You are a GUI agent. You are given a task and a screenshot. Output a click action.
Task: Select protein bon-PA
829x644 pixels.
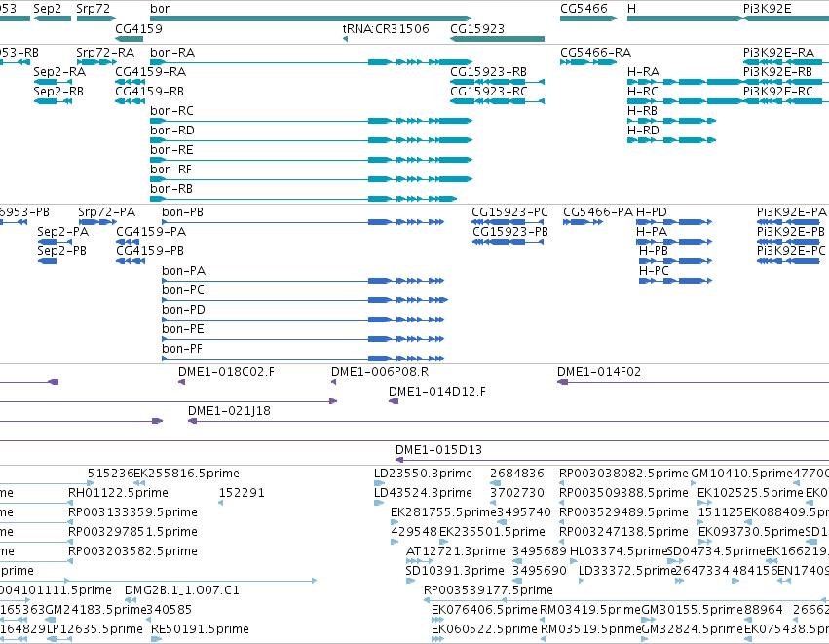[x=303, y=281]
